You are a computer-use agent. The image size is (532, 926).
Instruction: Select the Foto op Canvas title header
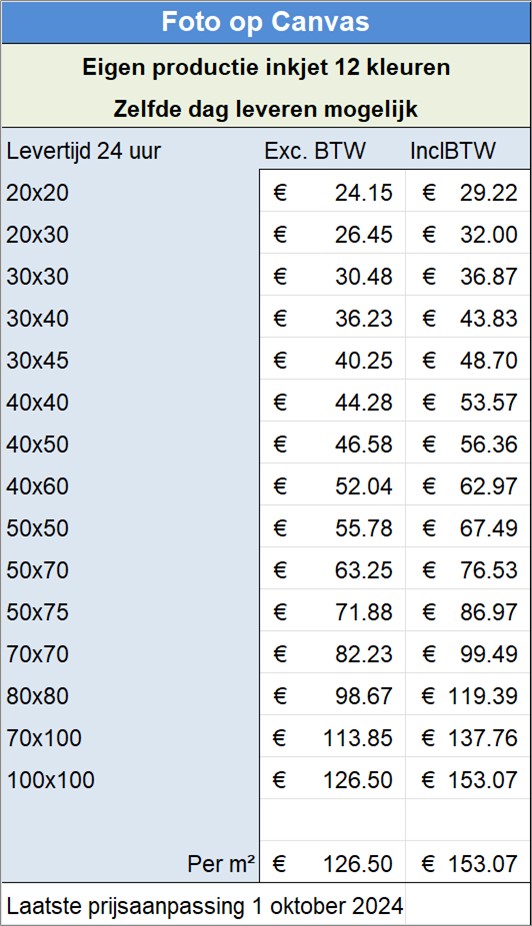coord(266,22)
